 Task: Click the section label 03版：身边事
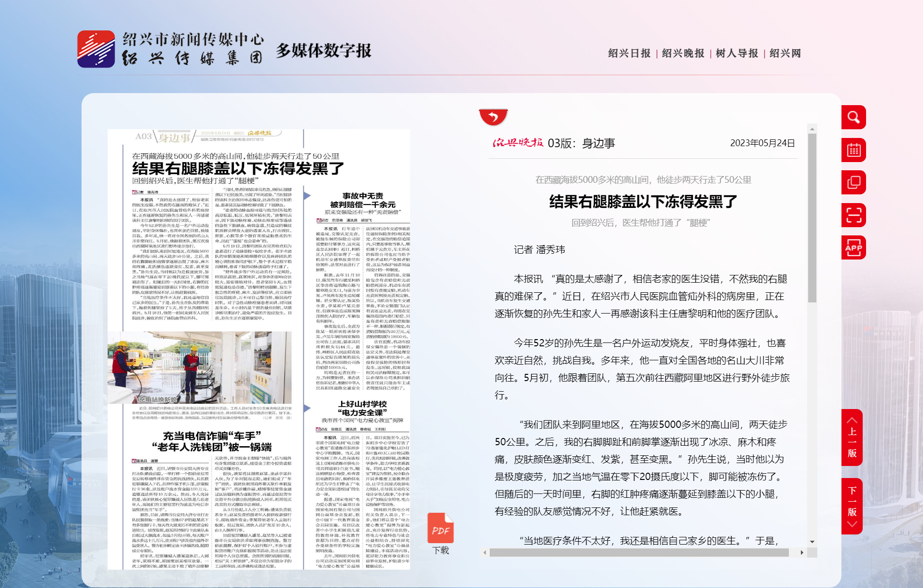pyautogui.click(x=581, y=143)
